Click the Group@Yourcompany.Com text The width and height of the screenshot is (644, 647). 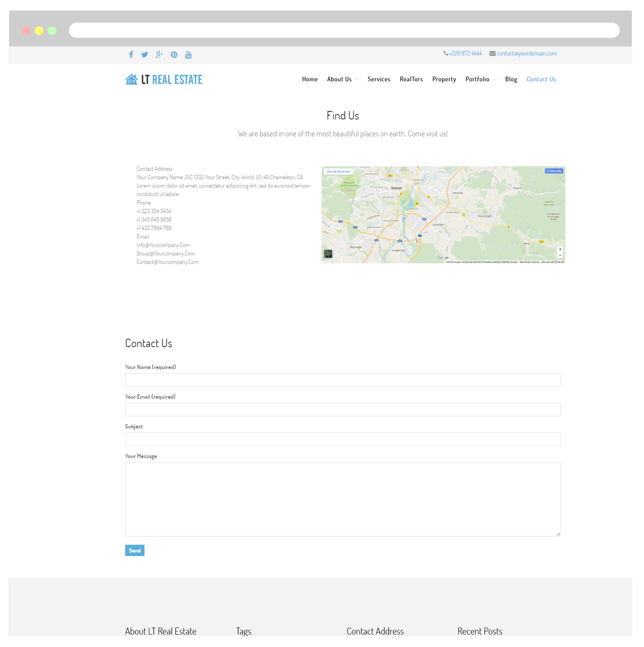click(165, 253)
